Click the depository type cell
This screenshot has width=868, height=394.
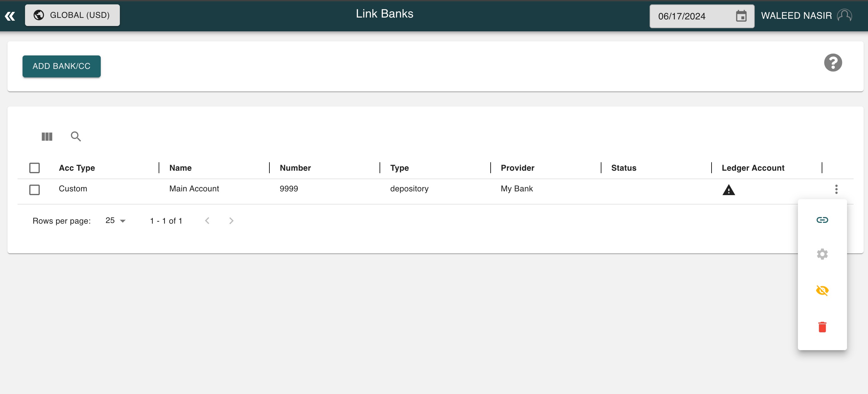coord(409,189)
